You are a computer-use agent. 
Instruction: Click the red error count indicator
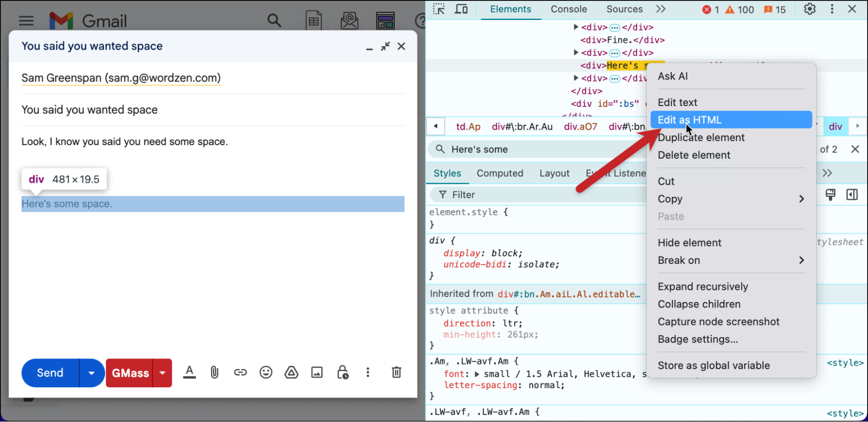711,10
